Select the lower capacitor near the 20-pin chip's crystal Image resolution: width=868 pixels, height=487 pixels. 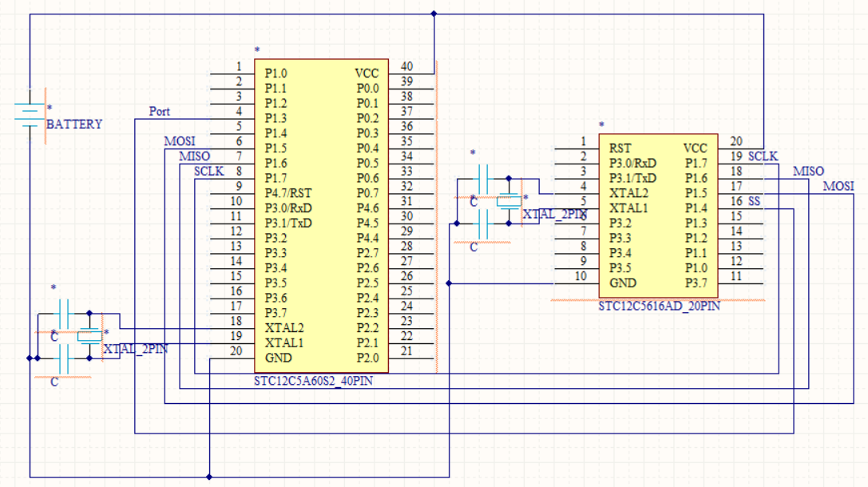pos(483,224)
